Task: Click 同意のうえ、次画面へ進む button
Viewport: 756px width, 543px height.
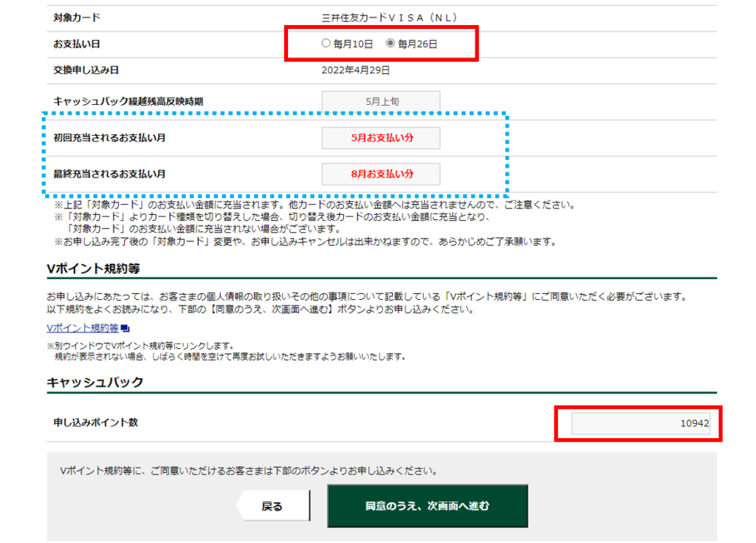Action: (427, 506)
